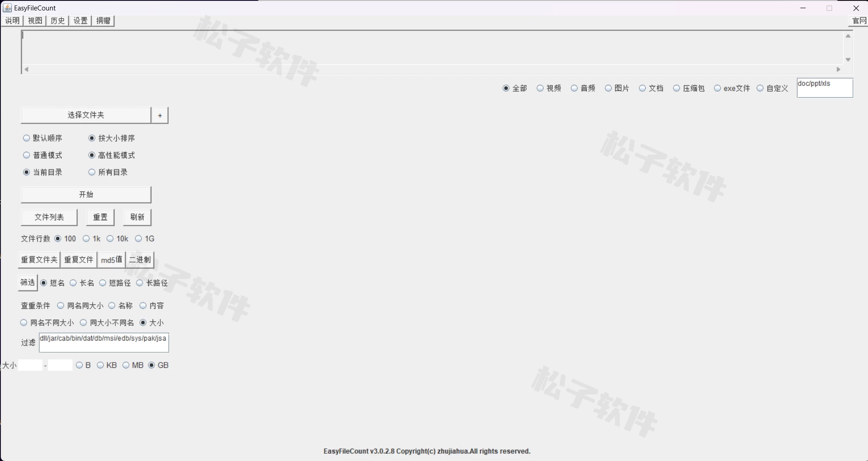Click inside the top path text area
868x461 pixels.
[432, 48]
